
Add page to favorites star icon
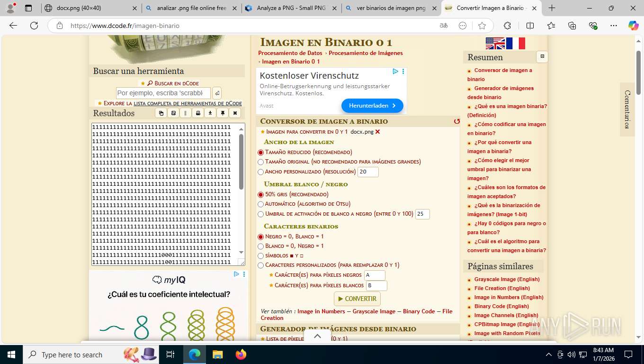[x=482, y=26]
